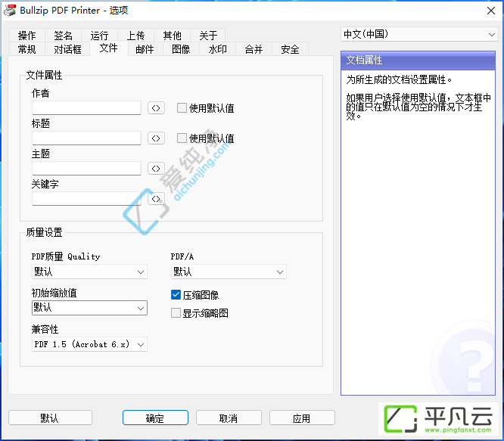Switch to the 其他 tab
The width and height of the screenshot is (504, 441).
(172, 35)
